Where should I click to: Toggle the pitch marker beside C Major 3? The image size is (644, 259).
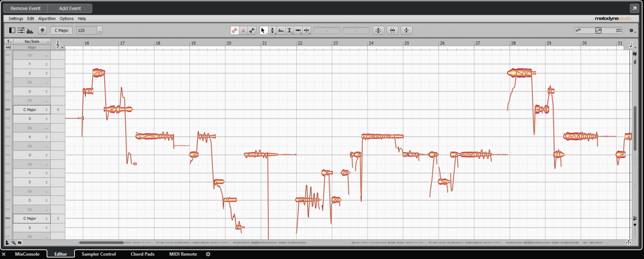coord(8,218)
